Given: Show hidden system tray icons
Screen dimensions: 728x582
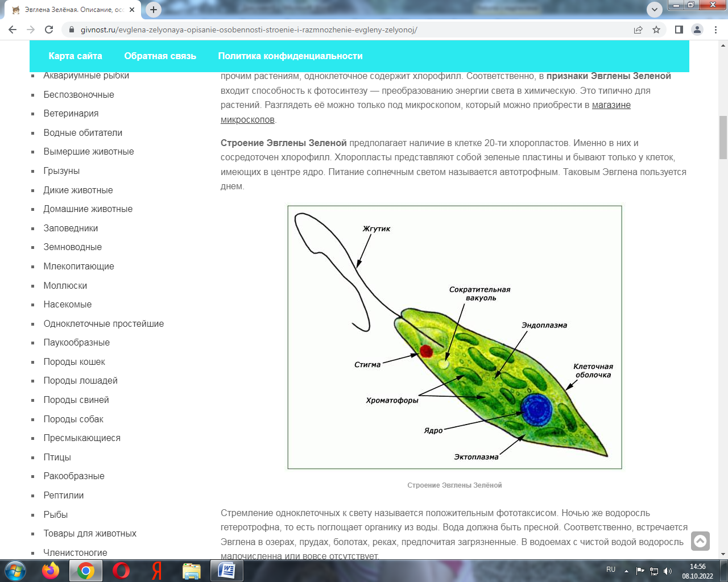Looking at the screenshot, I should pyautogui.click(x=626, y=571).
